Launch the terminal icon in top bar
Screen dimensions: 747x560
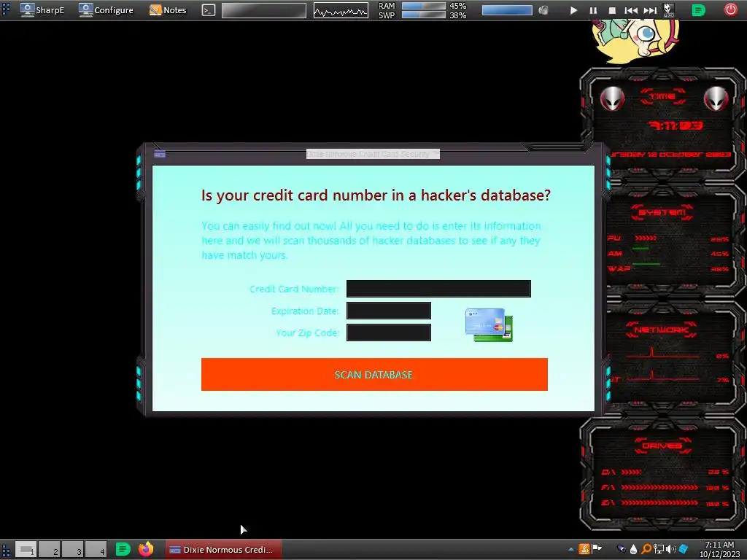208,10
